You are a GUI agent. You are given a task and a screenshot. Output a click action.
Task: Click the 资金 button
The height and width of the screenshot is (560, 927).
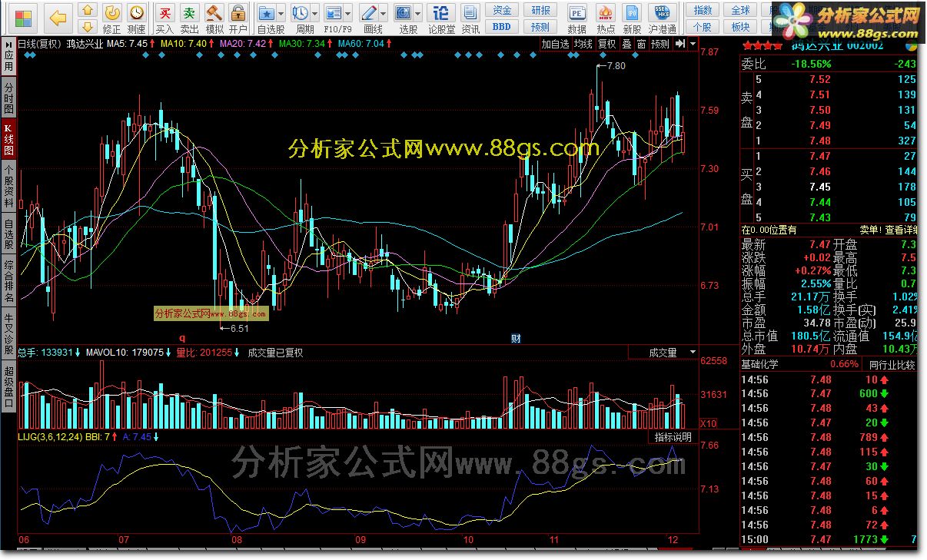[x=502, y=11]
